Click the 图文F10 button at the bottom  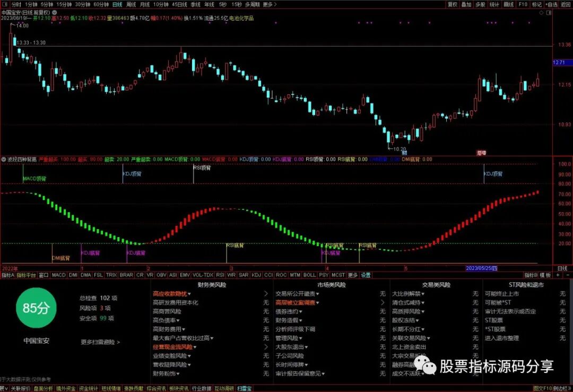pyautogui.click(x=542, y=389)
